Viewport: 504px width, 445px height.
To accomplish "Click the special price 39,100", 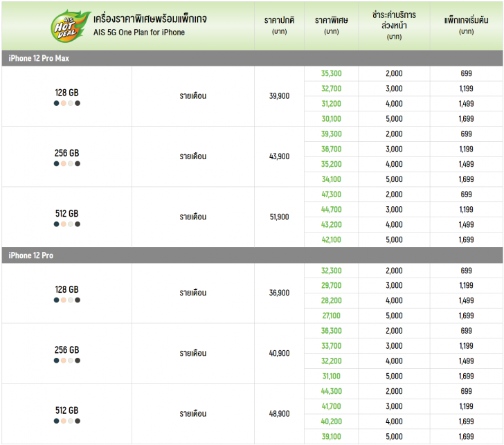I will coord(332,436).
